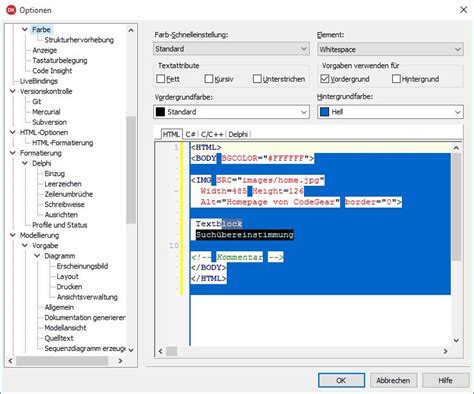The height and width of the screenshot is (394, 474).
Task: Click the tree's left scroll arrow
Action: point(10,361)
